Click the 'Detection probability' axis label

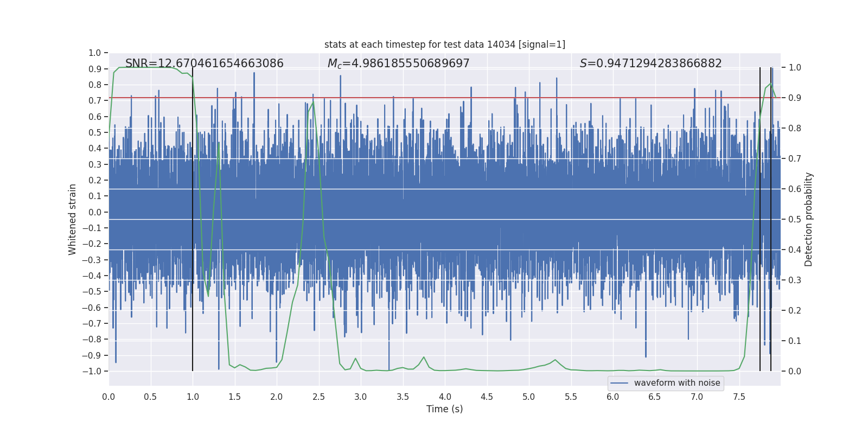pyautogui.click(x=809, y=219)
